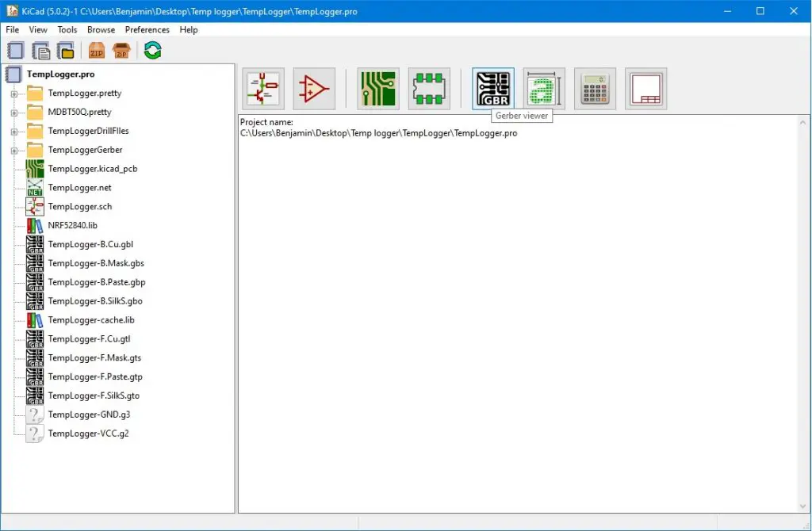This screenshot has height=531, width=812.
Task: Click the unzip project archive icon
Action: (x=121, y=52)
